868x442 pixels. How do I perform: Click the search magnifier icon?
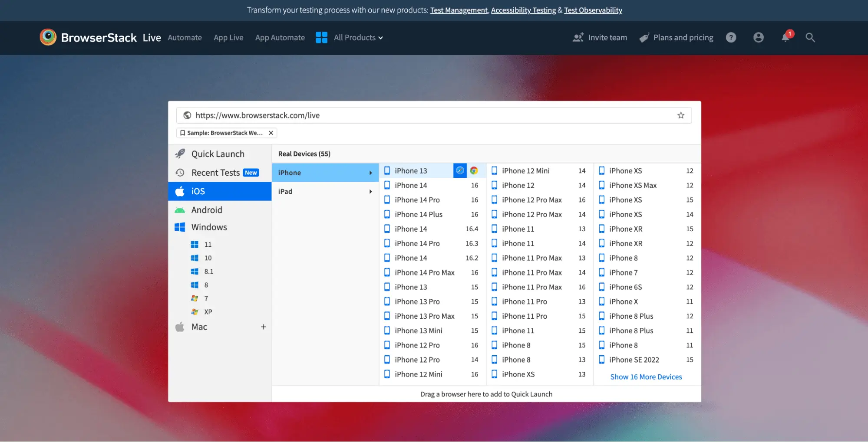tap(810, 38)
